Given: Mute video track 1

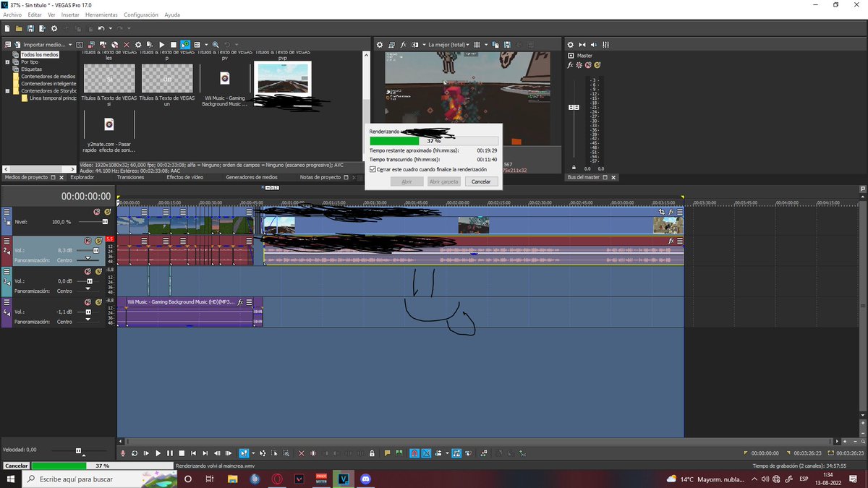Looking at the screenshot, I should (97, 212).
